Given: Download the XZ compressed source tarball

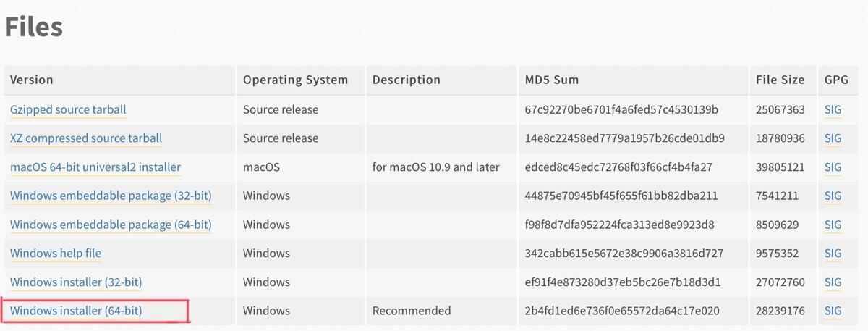Looking at the screenshot, I should tap(86, 138).
